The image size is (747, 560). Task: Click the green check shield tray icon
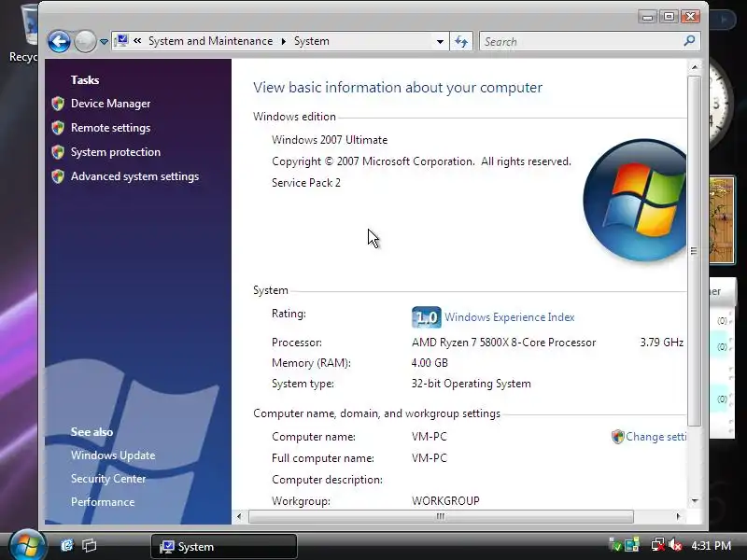pos(615,545)
